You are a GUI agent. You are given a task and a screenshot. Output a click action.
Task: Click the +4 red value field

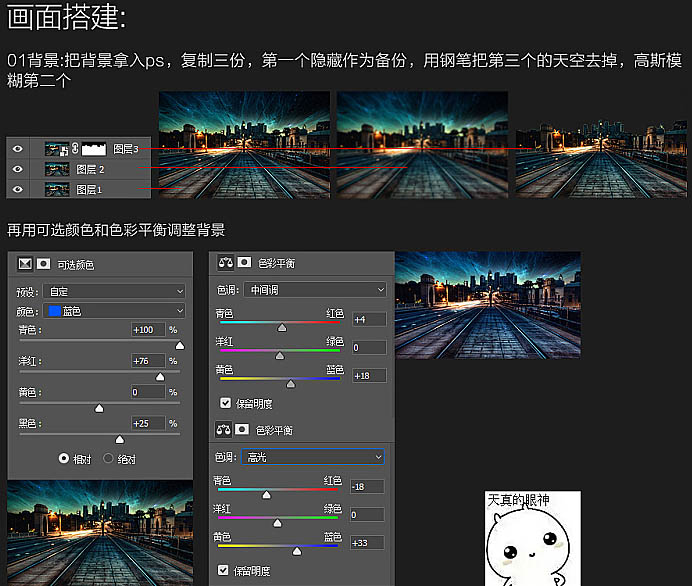point(369,319)
